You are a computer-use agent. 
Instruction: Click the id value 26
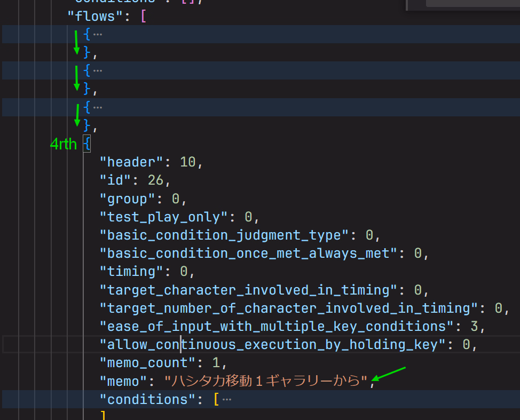155,180
